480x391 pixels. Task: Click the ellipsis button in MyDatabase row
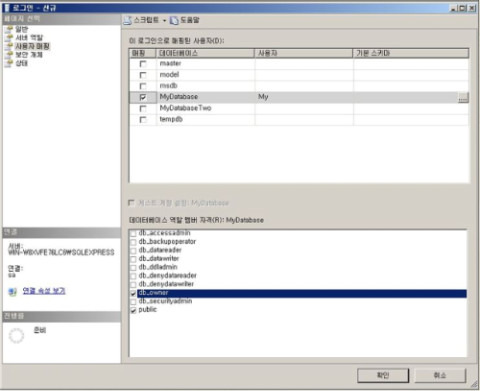click(463, 97)
